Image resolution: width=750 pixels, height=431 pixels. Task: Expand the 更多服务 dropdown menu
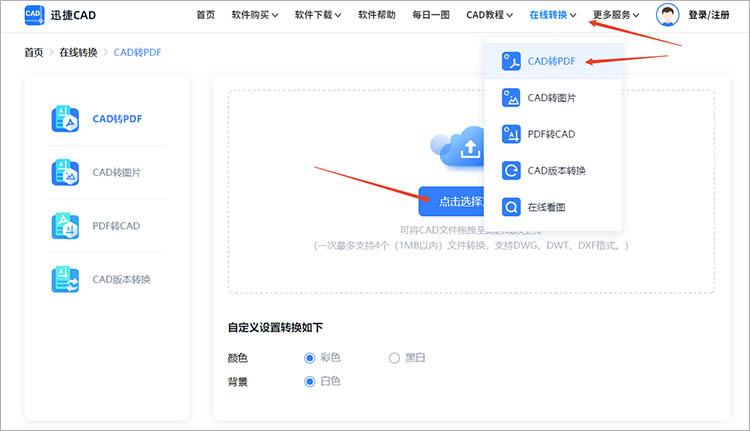pos(616,15)
